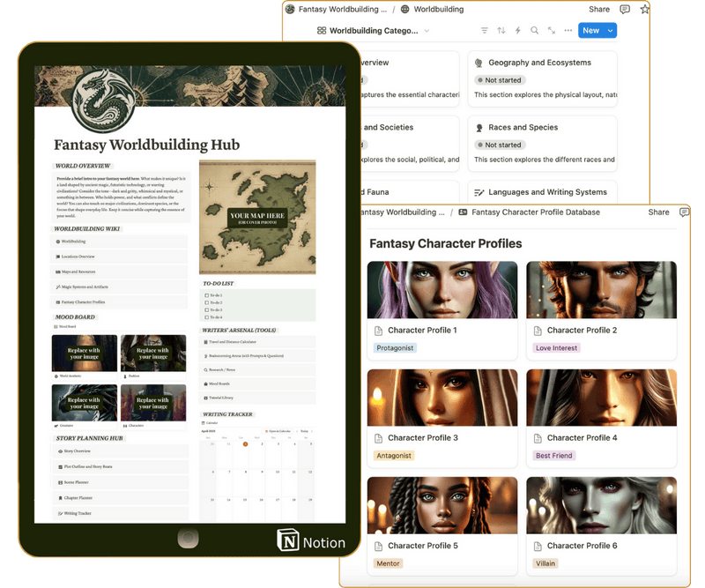705x588 pixels.
Task: Open the filter options in Worldbuilding Categories view
Action: coord(485,30)
